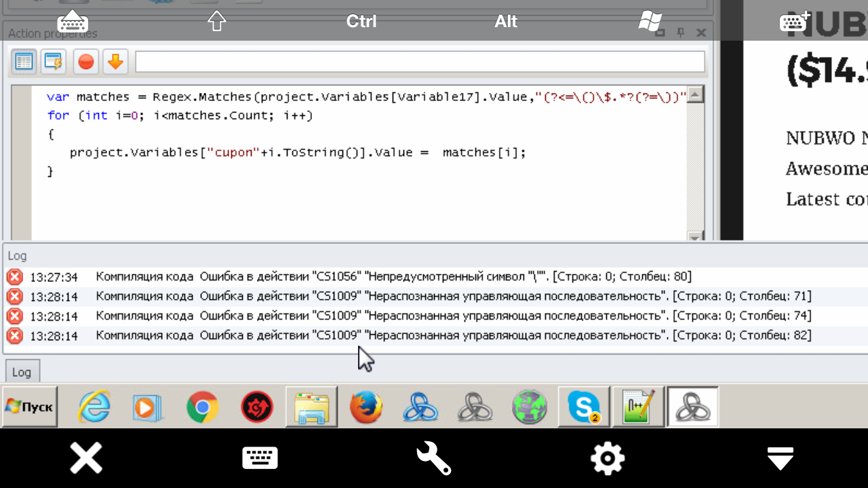Open the Notepad++ editor on taskbar
This screenshot has width=868, height=488.
(638, 407)
